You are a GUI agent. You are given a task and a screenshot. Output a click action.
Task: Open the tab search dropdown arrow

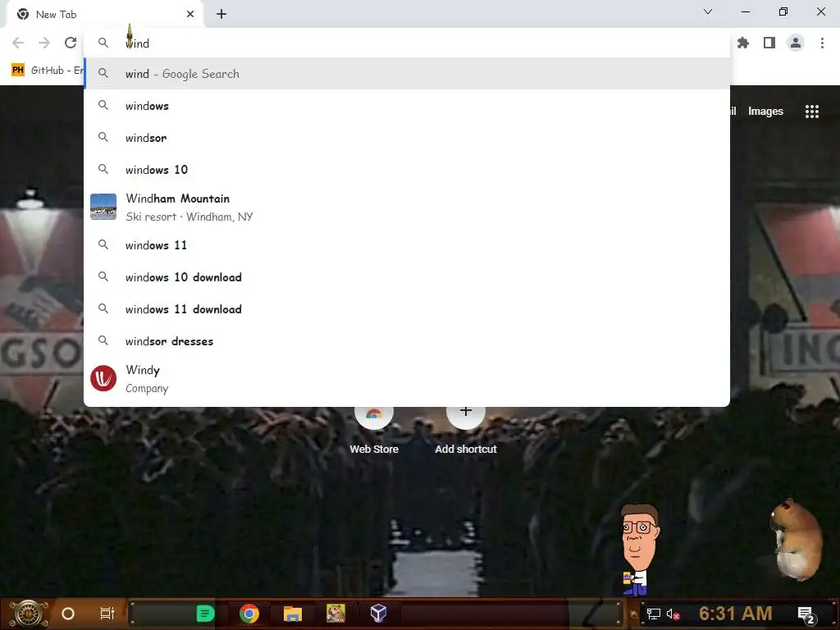[708, 11]
